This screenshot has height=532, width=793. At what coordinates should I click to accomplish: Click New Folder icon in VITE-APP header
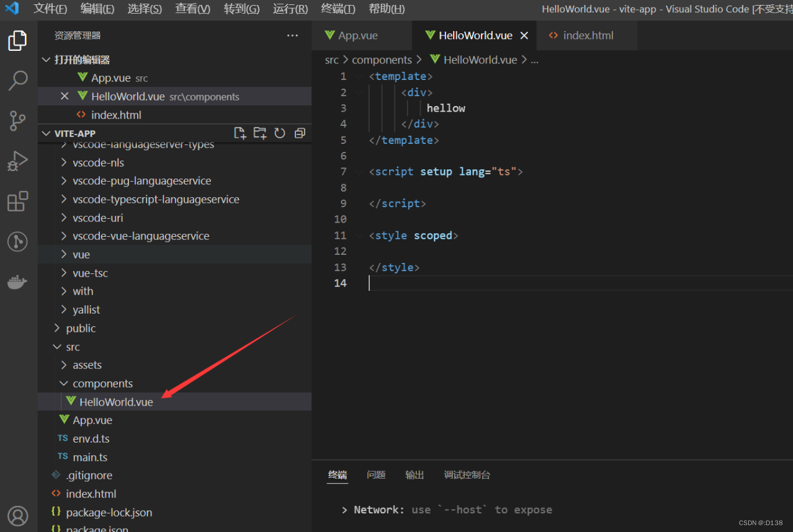pyautogui.click(x=260, y=133)
